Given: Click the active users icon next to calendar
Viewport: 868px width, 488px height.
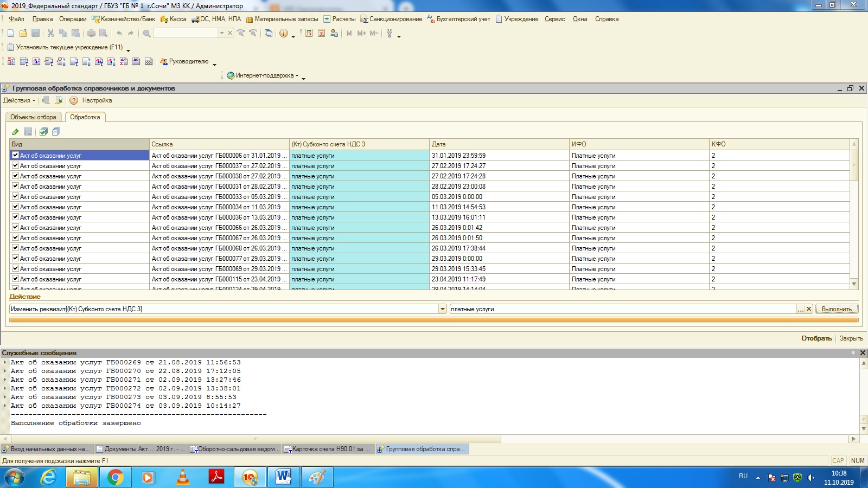Looking at the screenshot, I should (334, 33).
